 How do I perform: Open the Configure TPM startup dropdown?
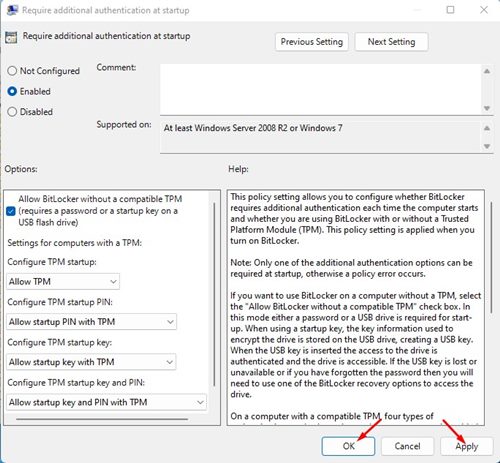coord(63,282)
